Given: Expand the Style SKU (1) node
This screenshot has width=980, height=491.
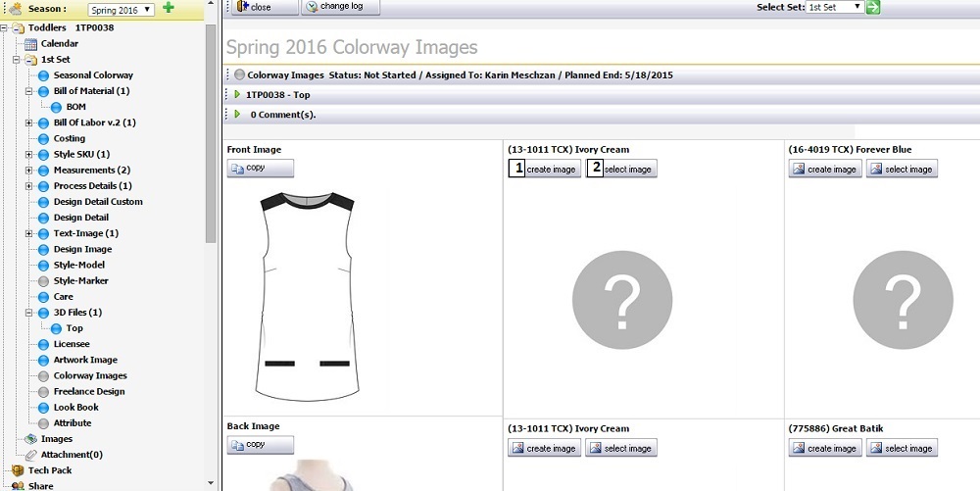Looking at the screenshot, I should coord(28,154).
